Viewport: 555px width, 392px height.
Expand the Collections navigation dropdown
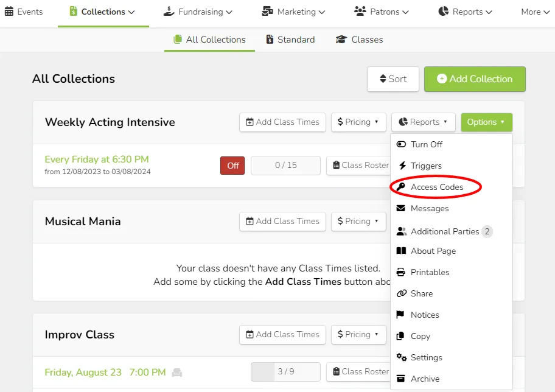coord(103,12)
